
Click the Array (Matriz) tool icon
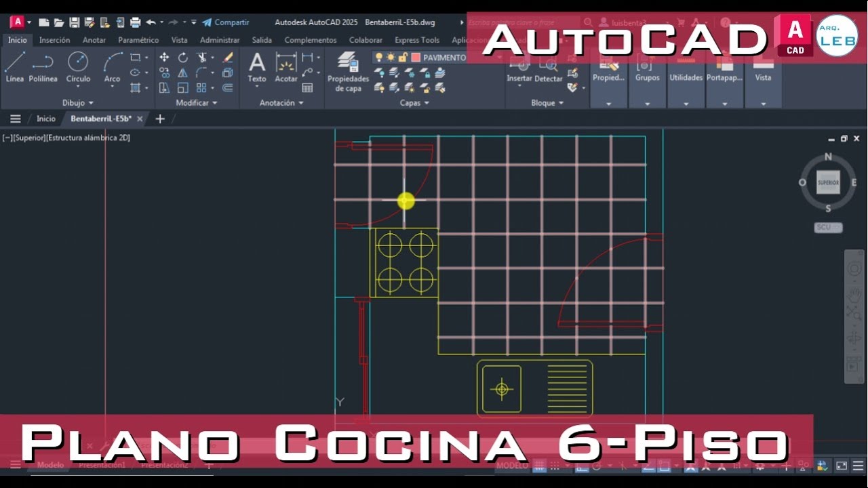pos(201,87)
